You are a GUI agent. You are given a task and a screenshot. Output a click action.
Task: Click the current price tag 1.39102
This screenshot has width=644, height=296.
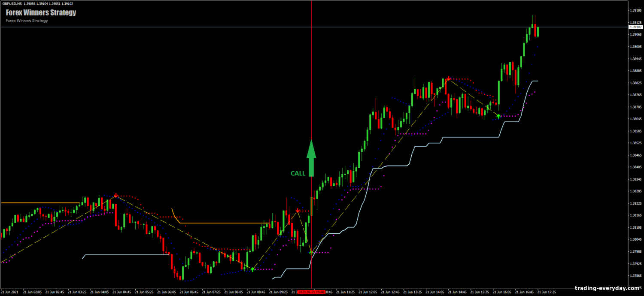tap(635, 27)
